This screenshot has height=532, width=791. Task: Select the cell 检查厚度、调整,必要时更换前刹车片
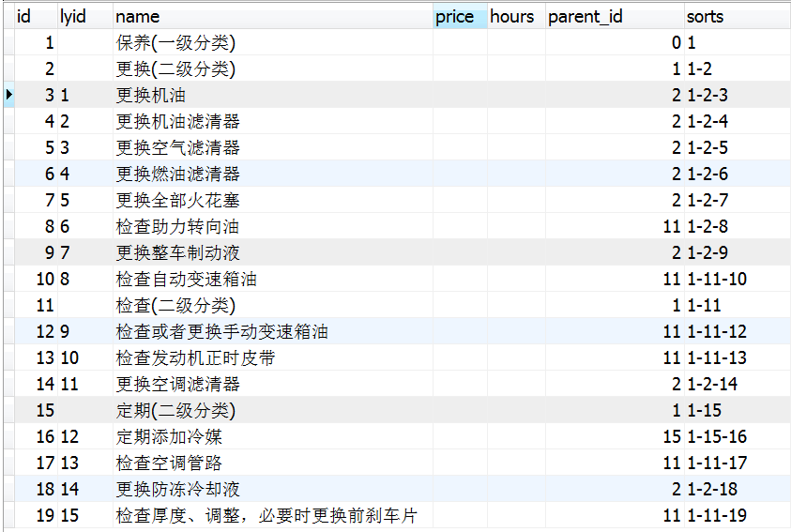272,515
